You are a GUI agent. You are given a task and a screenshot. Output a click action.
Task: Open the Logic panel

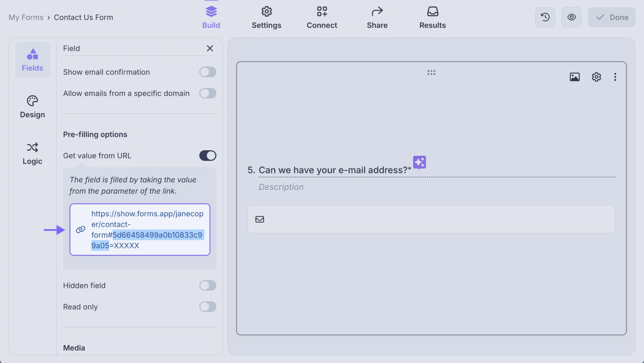point(32,153)
